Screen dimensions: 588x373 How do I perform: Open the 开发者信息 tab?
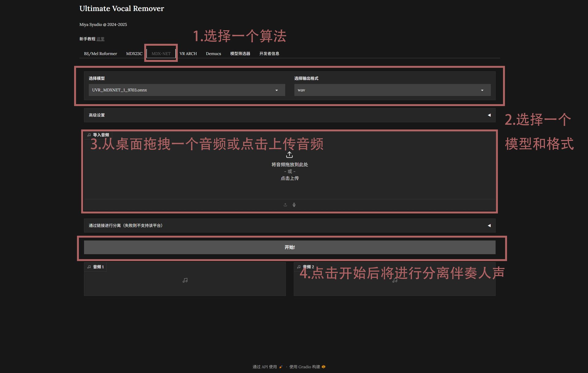pyautogui.click(x=269, y=54)
